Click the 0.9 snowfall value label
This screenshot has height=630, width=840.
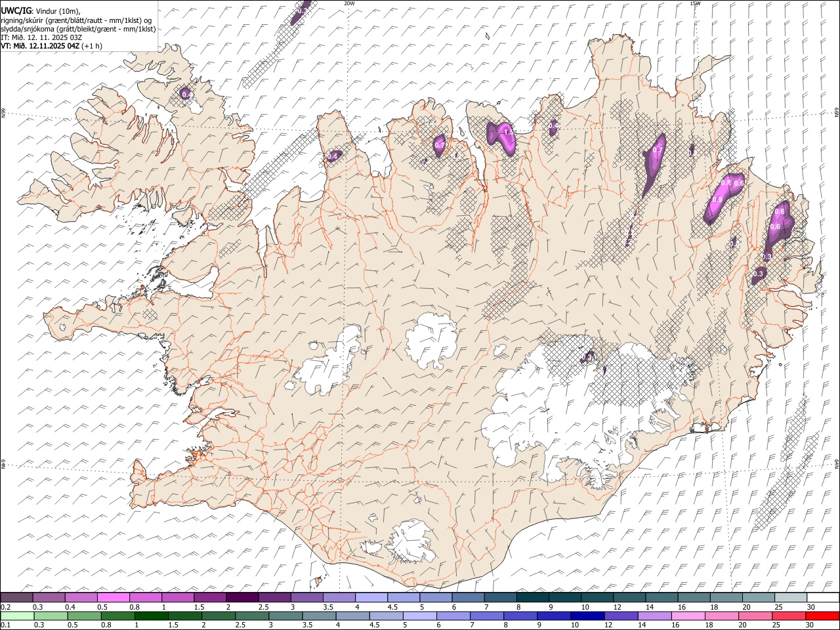717,200
